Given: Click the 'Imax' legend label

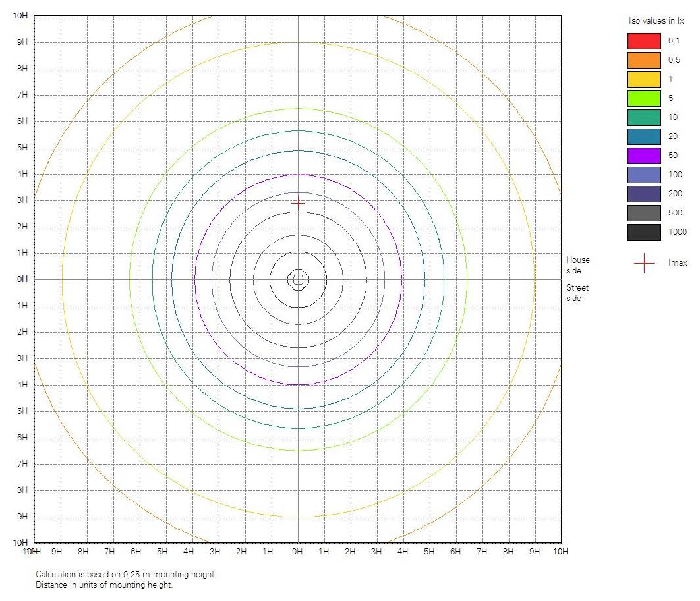Looking at the screenshot, I should [x=677, y=263].
